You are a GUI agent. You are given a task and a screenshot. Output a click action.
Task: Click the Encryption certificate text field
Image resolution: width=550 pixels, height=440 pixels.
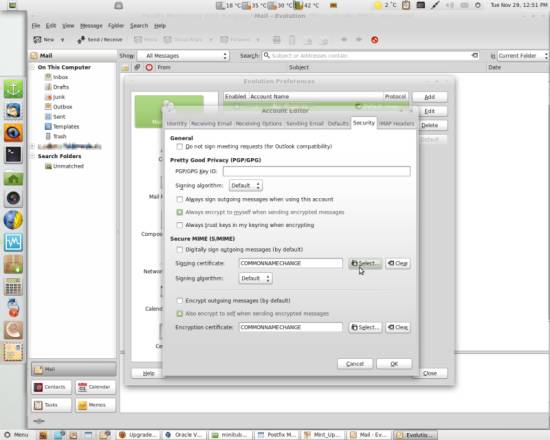point(291,327)
